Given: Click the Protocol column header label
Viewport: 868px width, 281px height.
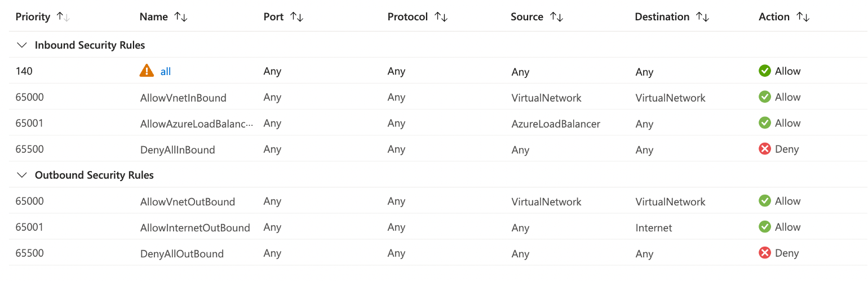Looking at the screenshot, I should click(x=408, y=17).
